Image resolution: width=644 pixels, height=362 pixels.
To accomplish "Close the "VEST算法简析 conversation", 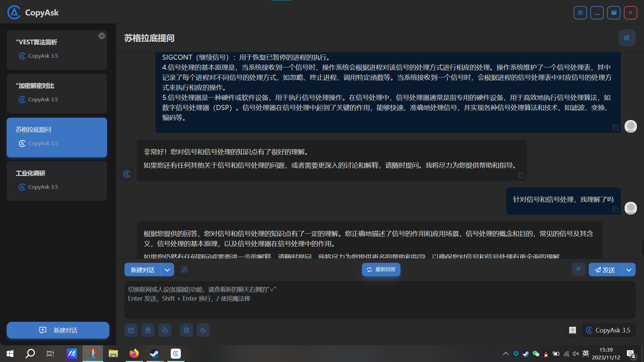I will [102, 36].
